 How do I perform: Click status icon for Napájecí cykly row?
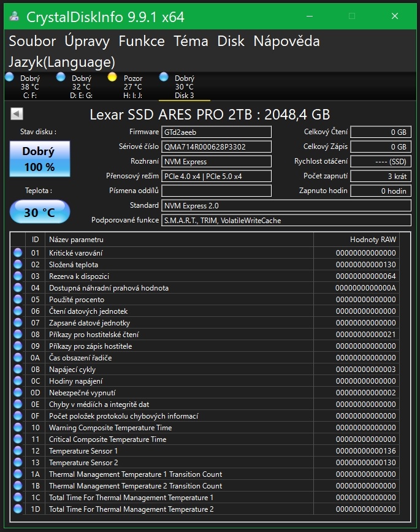[18, 369]
